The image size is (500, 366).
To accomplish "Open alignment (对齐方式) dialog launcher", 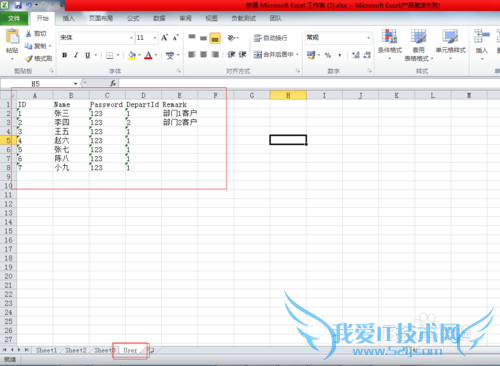I will [x=298, y=71].
